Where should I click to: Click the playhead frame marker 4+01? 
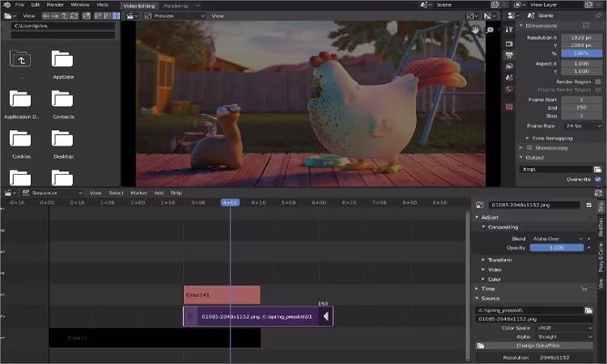(230, 202)
